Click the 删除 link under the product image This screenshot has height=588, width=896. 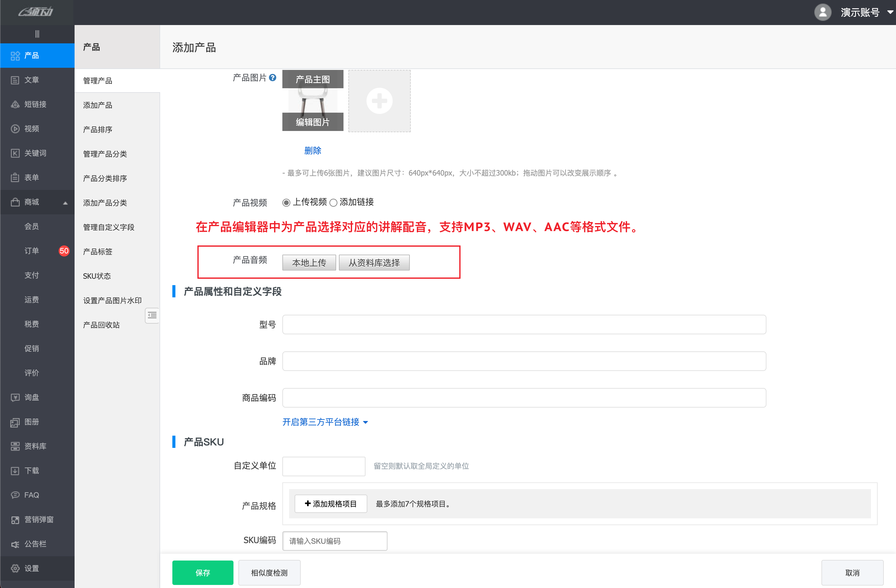click(313, 151)
